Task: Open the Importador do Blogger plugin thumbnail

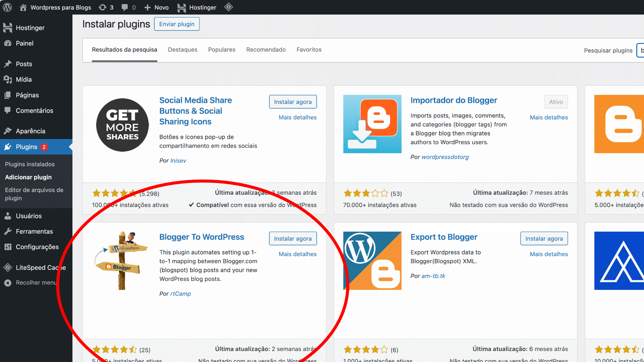Action: 372,124
